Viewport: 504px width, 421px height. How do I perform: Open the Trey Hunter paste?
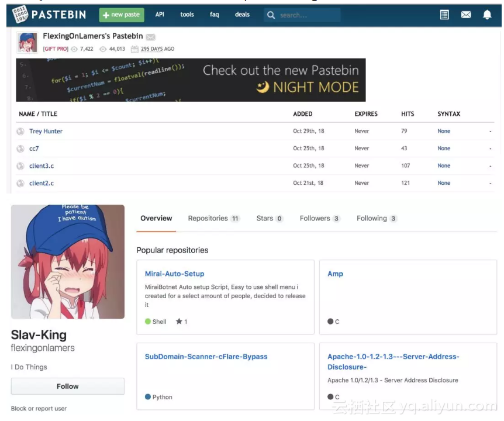(46, 131)
